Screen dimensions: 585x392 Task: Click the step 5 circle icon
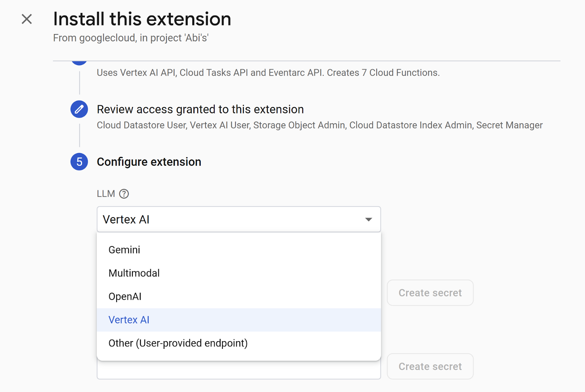click(x=79, y=162)
